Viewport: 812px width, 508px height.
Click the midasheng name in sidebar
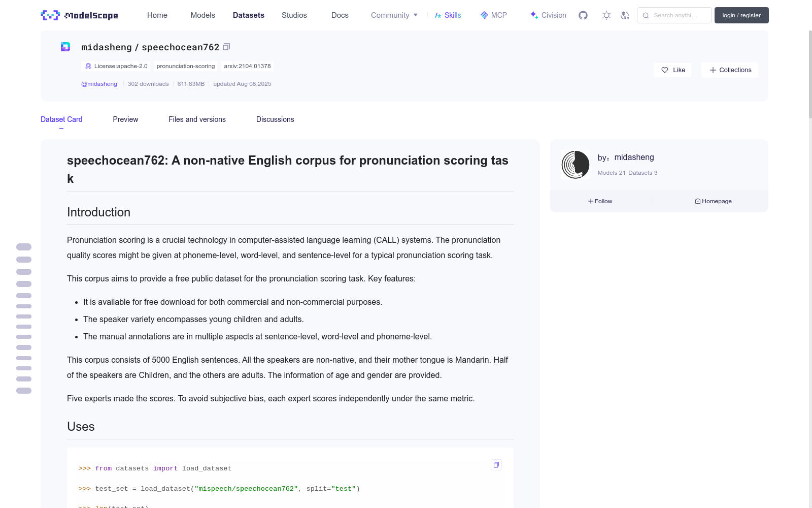[634, 157]
